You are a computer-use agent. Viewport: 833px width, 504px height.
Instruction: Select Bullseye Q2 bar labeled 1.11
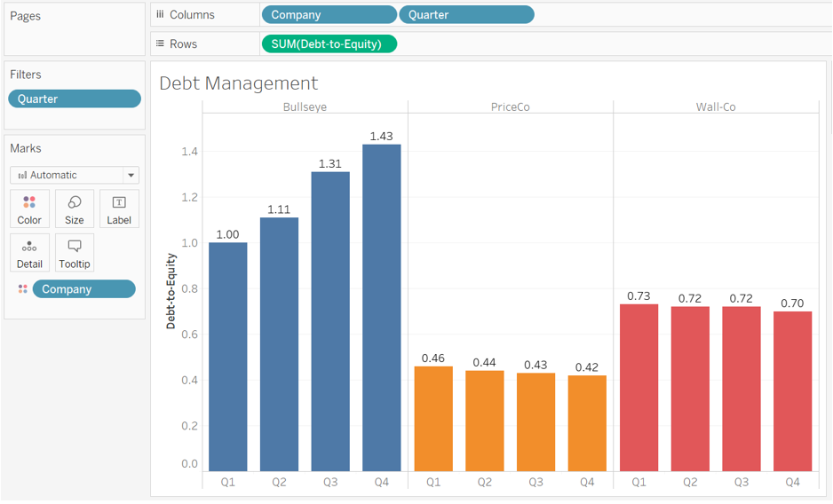tap(279, 344)
